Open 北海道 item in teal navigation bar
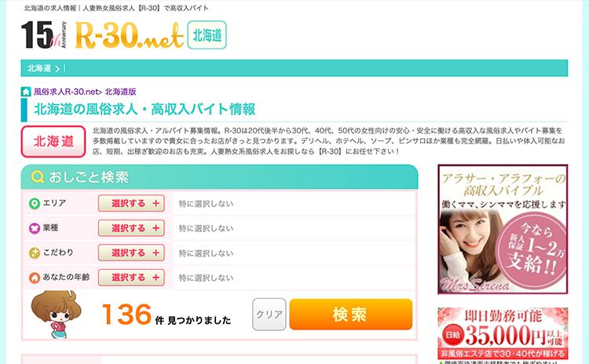This screenshot has height=364, width=589. click(39, 68)
